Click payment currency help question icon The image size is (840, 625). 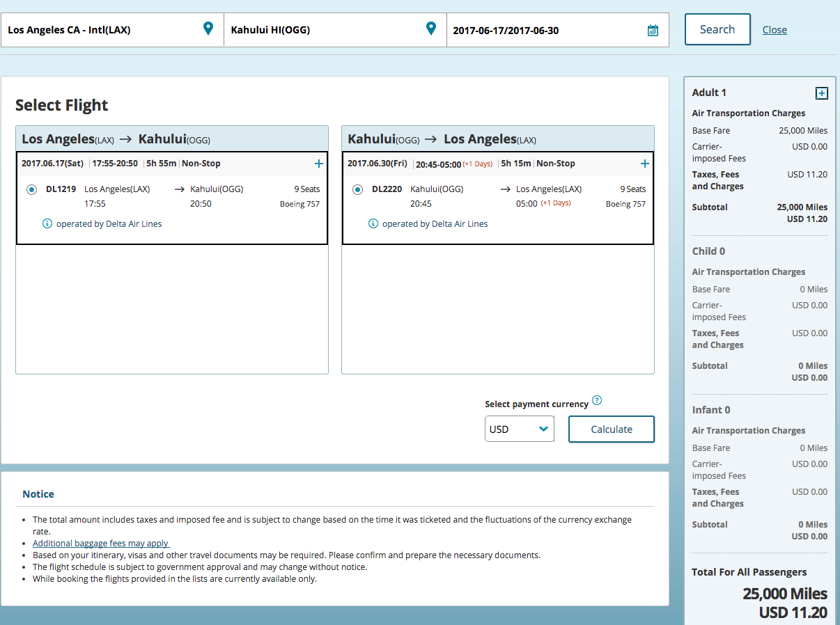(x=596, y=401)
